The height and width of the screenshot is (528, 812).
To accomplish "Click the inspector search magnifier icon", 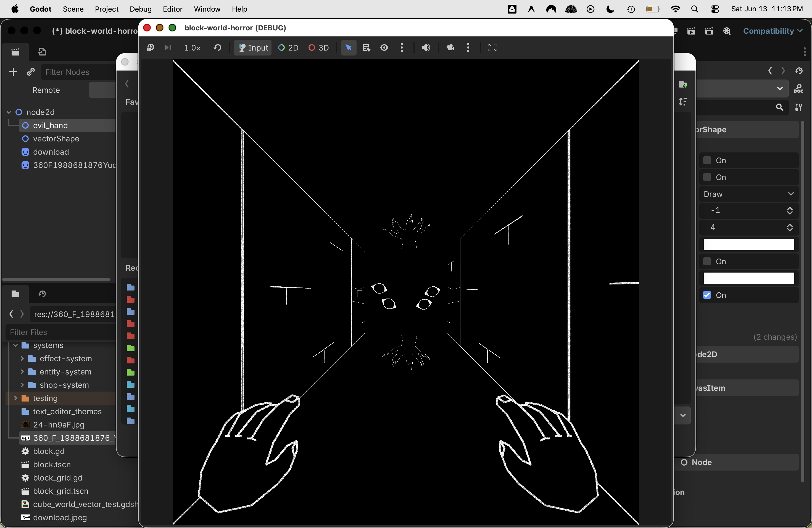I will (x=780, y=107).
